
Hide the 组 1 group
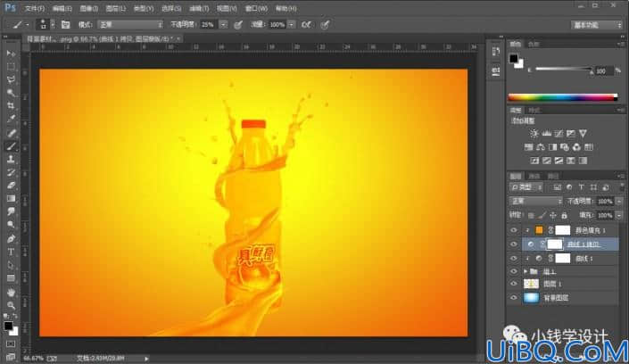pos(514,271)
